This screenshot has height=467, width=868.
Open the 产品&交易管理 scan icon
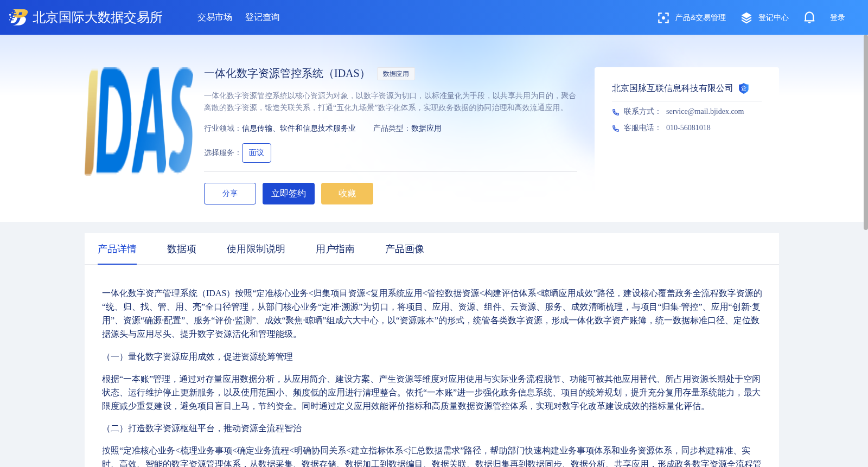[x=663, y=18]
